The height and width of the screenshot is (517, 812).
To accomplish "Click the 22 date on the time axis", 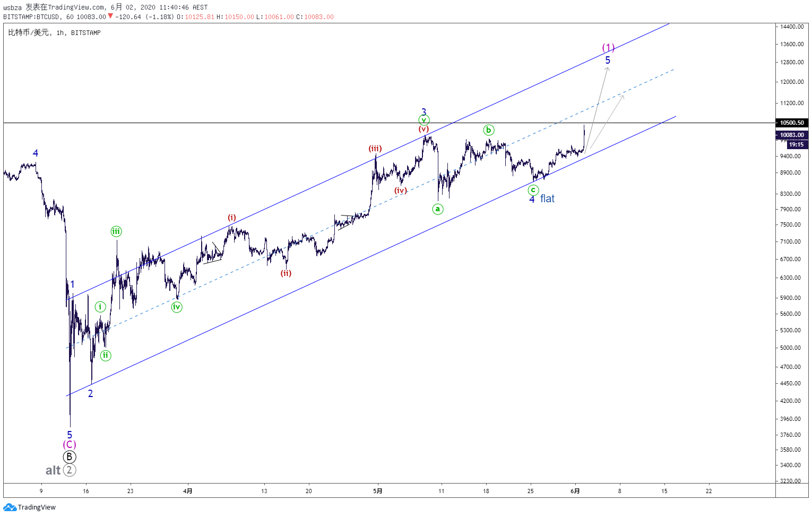I will [x=709, y=491].
